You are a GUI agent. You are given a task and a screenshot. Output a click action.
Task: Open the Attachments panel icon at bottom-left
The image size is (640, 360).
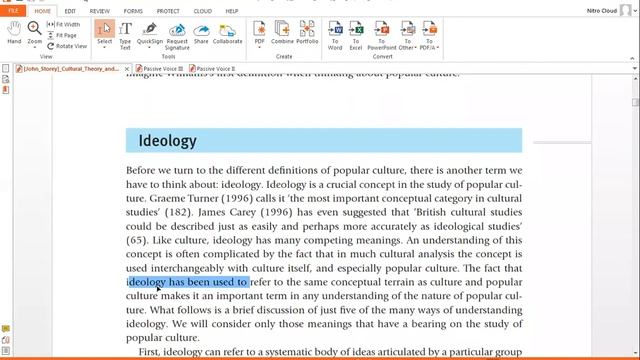click(x=5, y=340)
